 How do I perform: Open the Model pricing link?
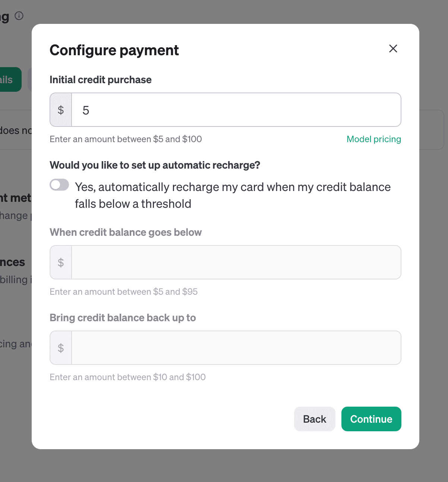tap(374, 139)
